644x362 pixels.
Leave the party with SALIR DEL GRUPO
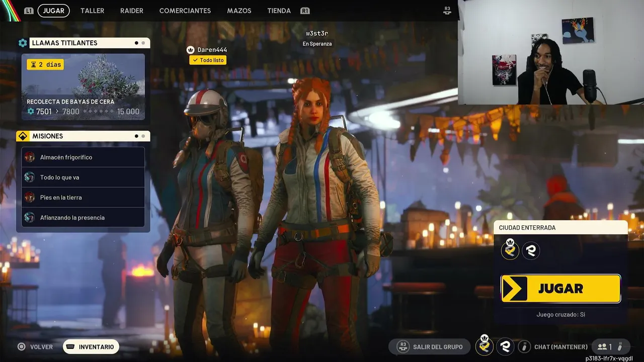tap(430, 346)
